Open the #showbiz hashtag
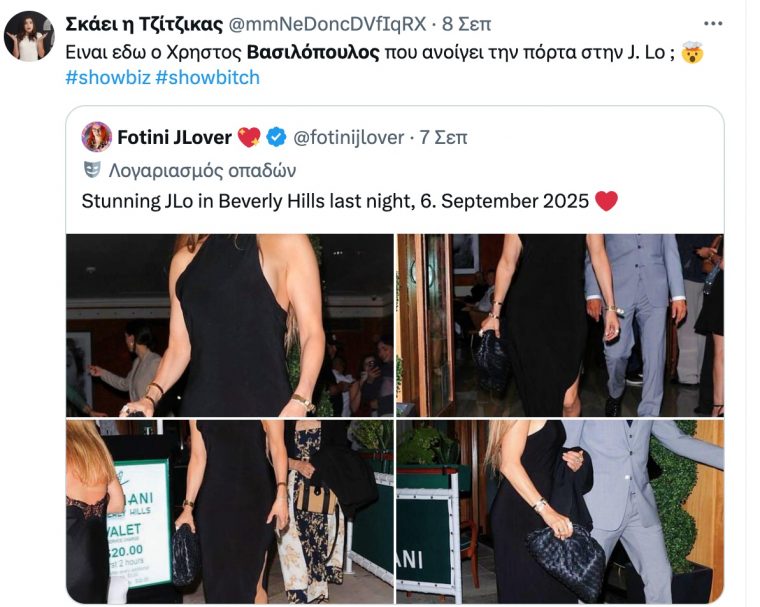The height and width of the screenshot is (607, 760). pos(107,77)
